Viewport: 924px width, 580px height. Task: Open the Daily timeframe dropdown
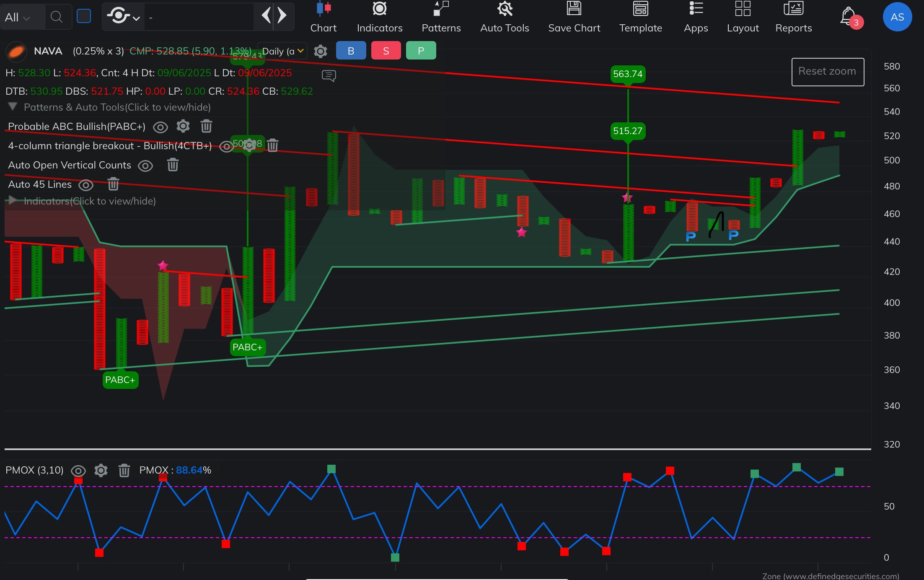click(x=282, y=51)
